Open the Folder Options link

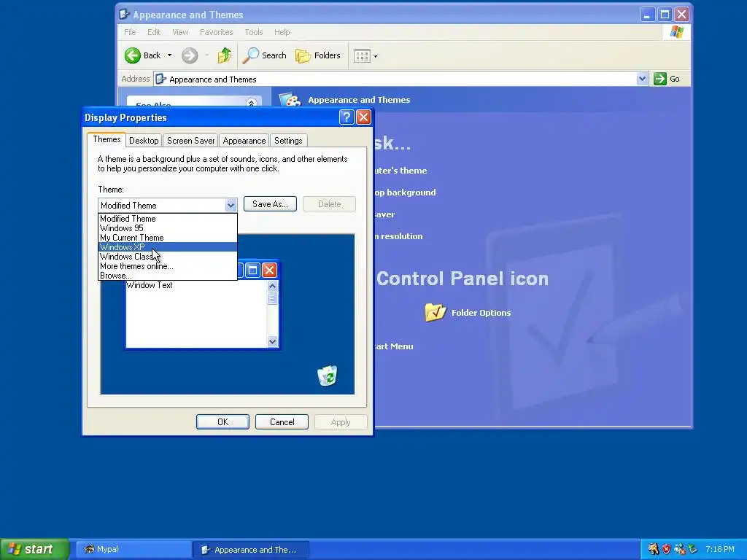click(481, 313)
